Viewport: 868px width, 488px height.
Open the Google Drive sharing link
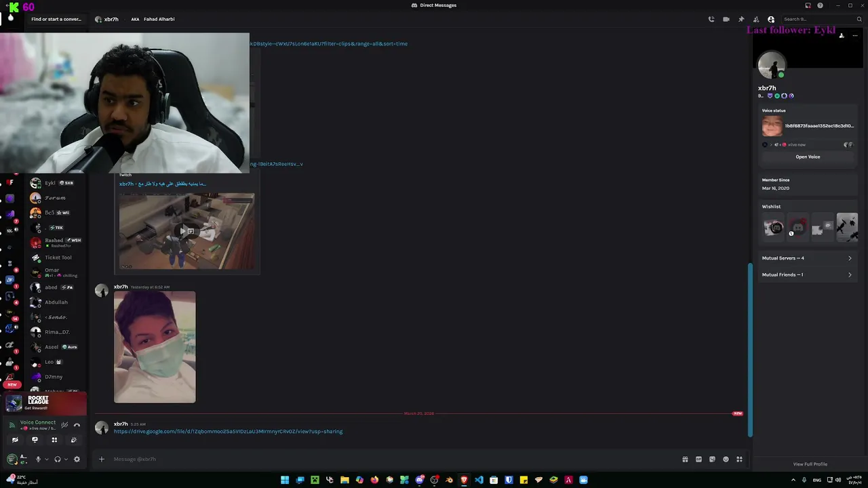228,431
